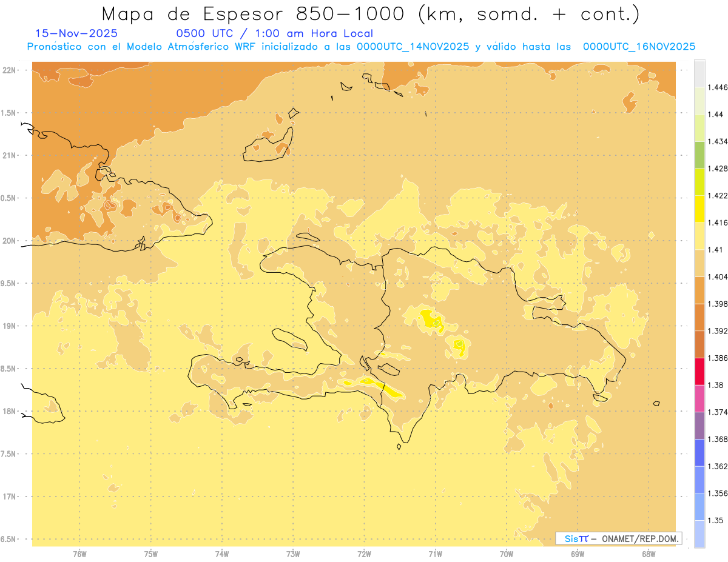Screen dimensions: 728x562
Task: Click the colorbar value '1.434'
Action: point(717,141)
